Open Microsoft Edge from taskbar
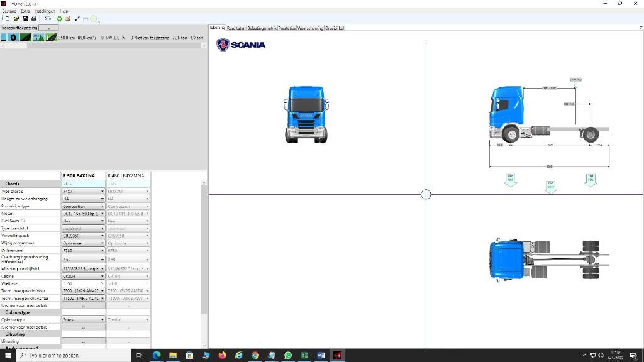The height and width of the screenshot is (362, 644). click(x=157, y=356)
